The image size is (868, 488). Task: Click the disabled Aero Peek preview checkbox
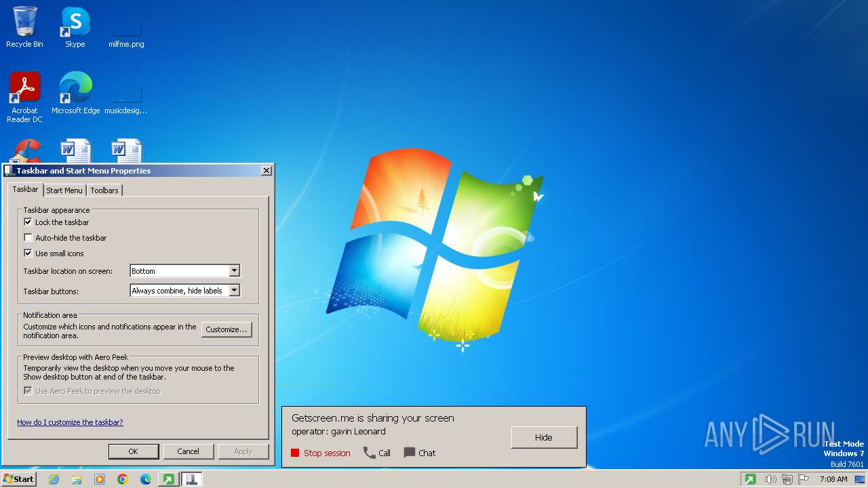click(28, 391)
